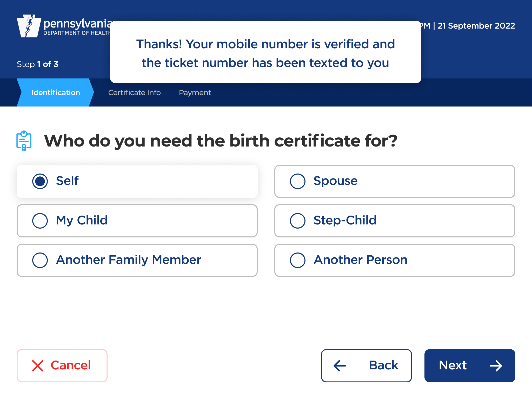This screenshot has width=532, height=399.
Task: Click the Pennsylvania keystone logo icon
Action: (x=29, y=26)
